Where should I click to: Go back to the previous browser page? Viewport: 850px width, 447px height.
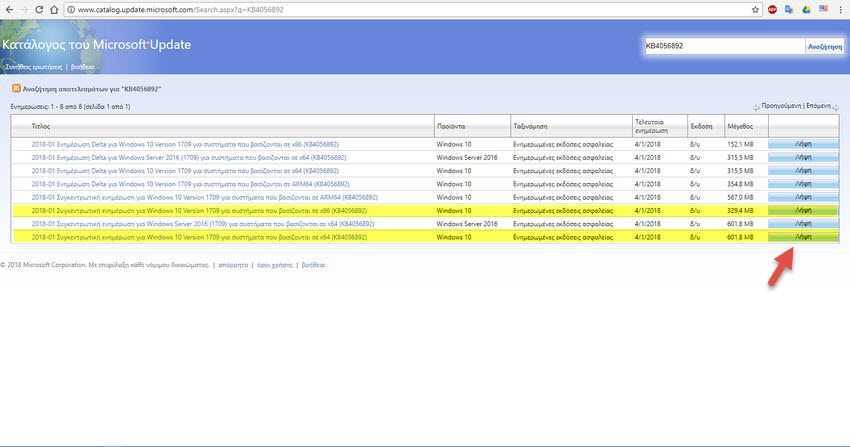coord(9,10)
